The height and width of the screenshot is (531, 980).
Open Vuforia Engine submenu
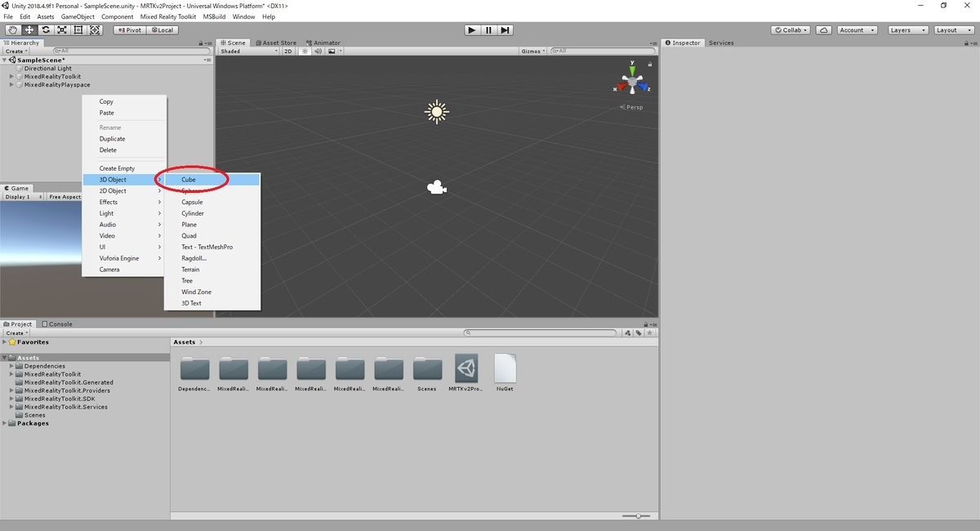[124, 258]
